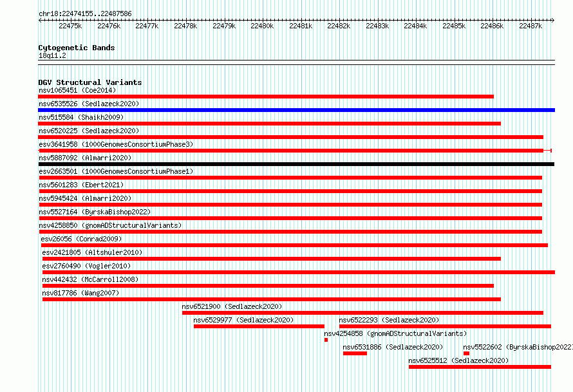Click esv2421805 (Altshuler2010) variant label

tap(92, 252)
